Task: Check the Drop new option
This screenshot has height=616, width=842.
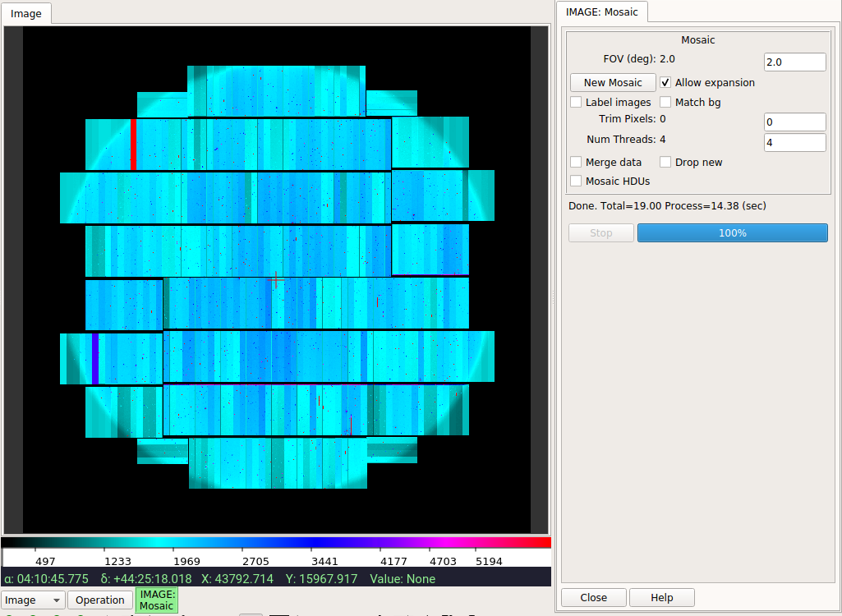Action: pyautogui.click(x=665, y=162)
